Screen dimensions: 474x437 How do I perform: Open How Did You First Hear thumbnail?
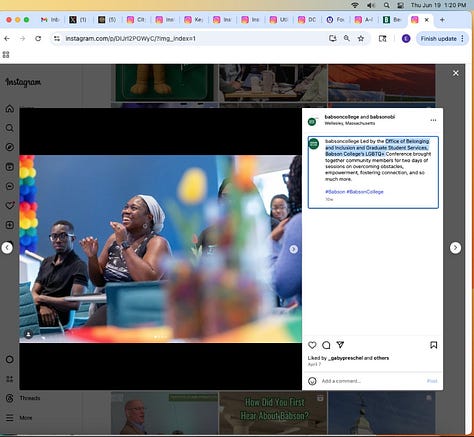click(273, 413)
